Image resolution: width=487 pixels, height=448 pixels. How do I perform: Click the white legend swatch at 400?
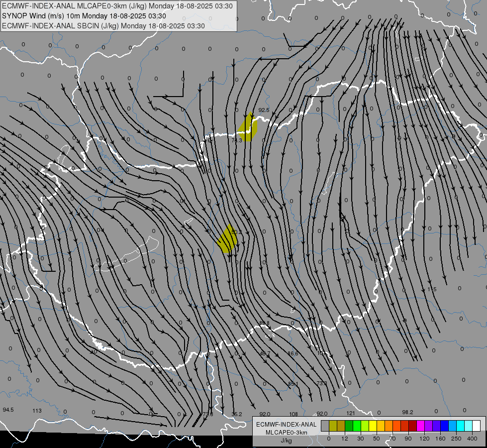click(x=476, y=426)
